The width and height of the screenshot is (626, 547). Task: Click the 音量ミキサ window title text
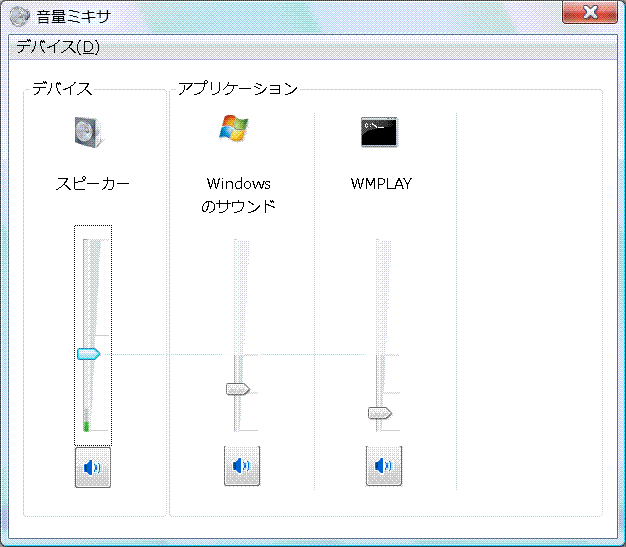[75, 16]
